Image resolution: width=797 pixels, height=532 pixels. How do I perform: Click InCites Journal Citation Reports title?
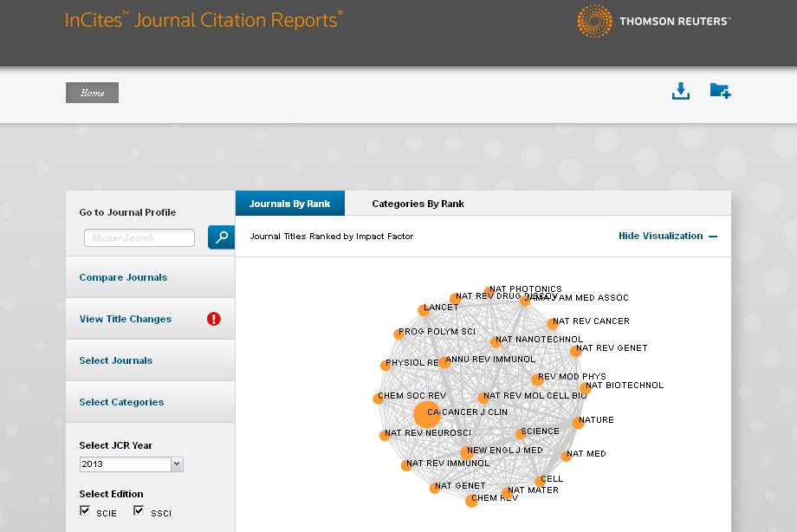(204, 20)
